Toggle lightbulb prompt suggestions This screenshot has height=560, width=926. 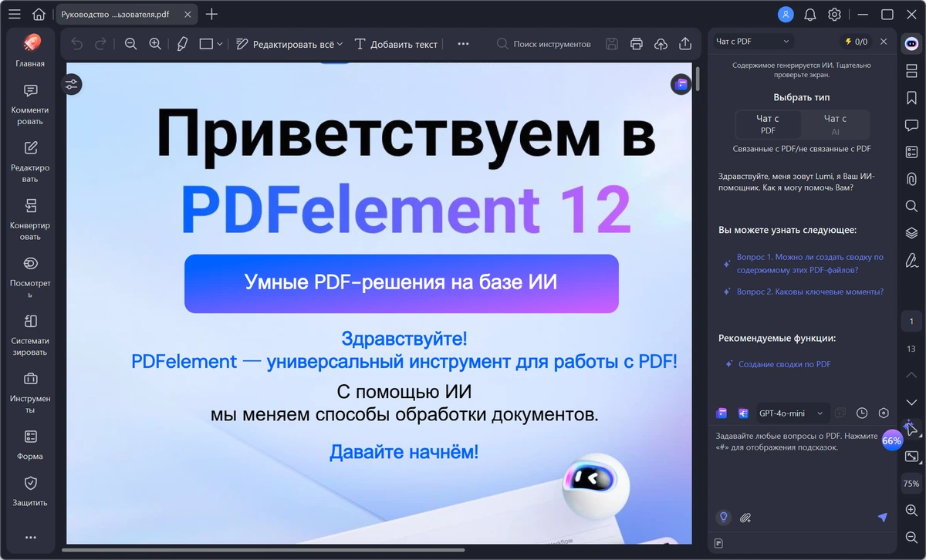[724, 517]
